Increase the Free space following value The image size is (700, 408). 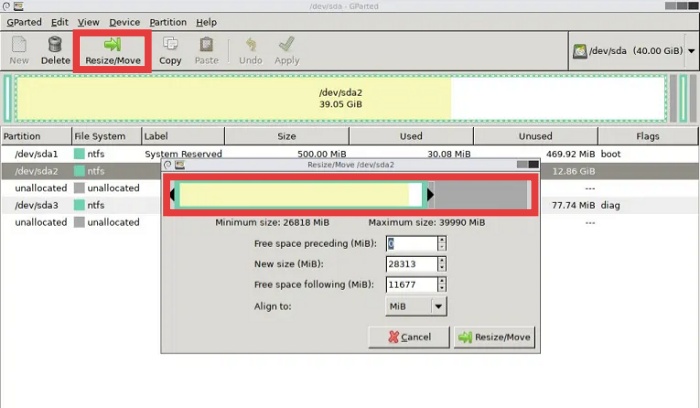coord(442,280)
